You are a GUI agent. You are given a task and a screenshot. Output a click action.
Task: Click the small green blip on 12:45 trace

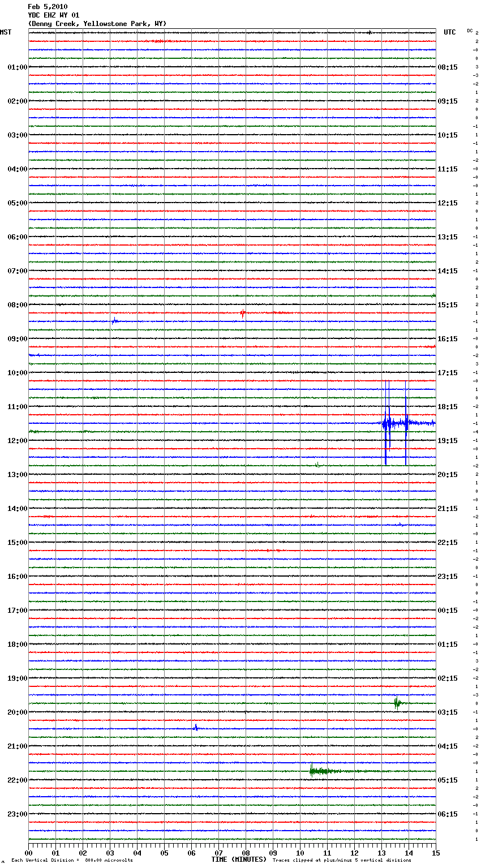pos(317,465)
